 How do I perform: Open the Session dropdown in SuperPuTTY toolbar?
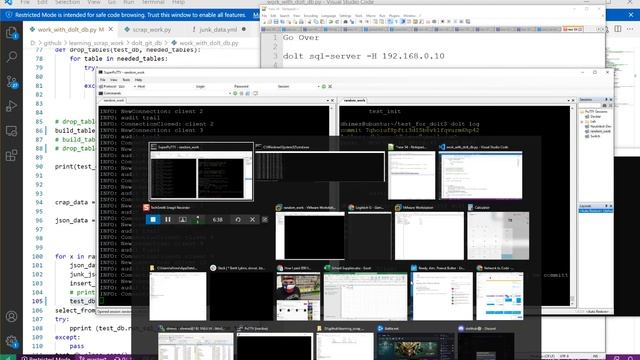[x=305, y=87]
